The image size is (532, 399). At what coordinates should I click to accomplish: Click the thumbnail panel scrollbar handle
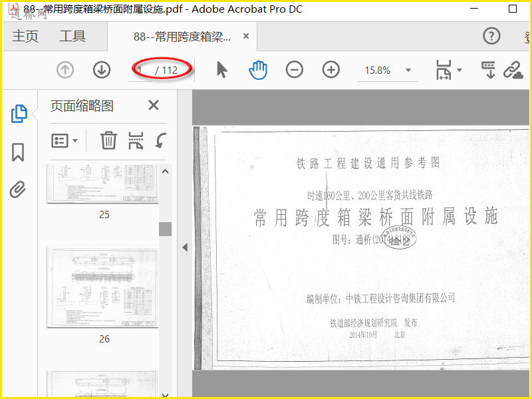click(x=165, y=229)
